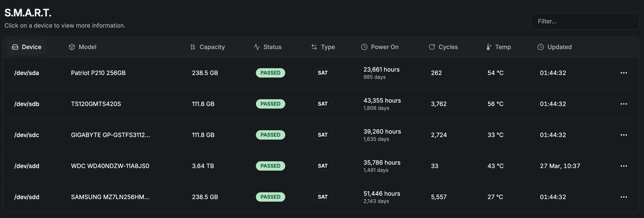Click the PASSED badge for SAMSUNG drive

click(271, 197)
